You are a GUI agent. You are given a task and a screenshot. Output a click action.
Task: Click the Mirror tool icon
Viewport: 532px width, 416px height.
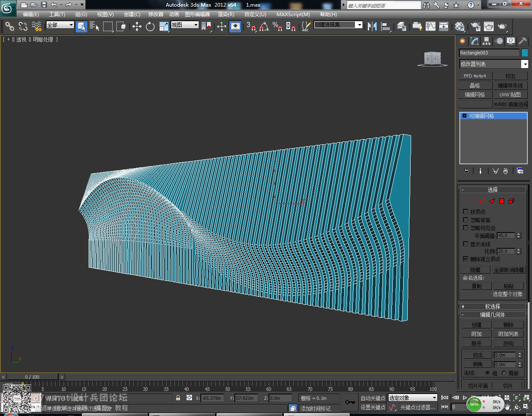coord(372,27)
